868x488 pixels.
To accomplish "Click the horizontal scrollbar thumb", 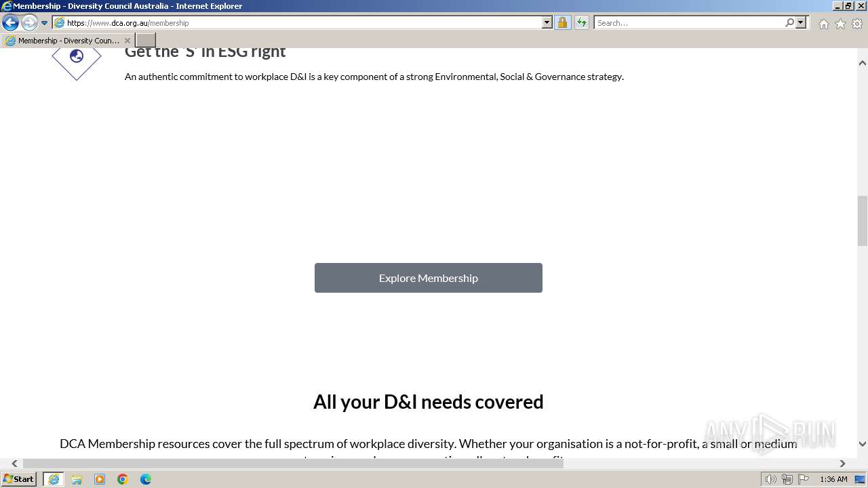I will (x=293, y=464).
